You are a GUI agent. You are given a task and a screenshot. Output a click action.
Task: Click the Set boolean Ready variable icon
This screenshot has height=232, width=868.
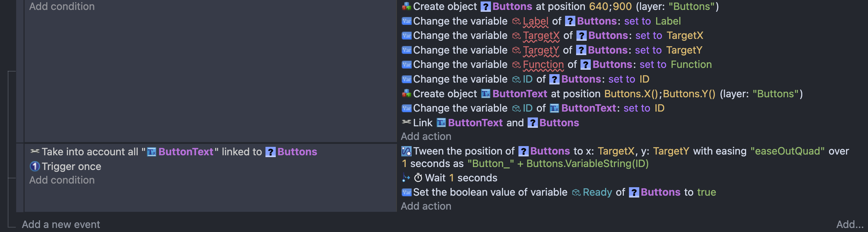tap(406, 192)
